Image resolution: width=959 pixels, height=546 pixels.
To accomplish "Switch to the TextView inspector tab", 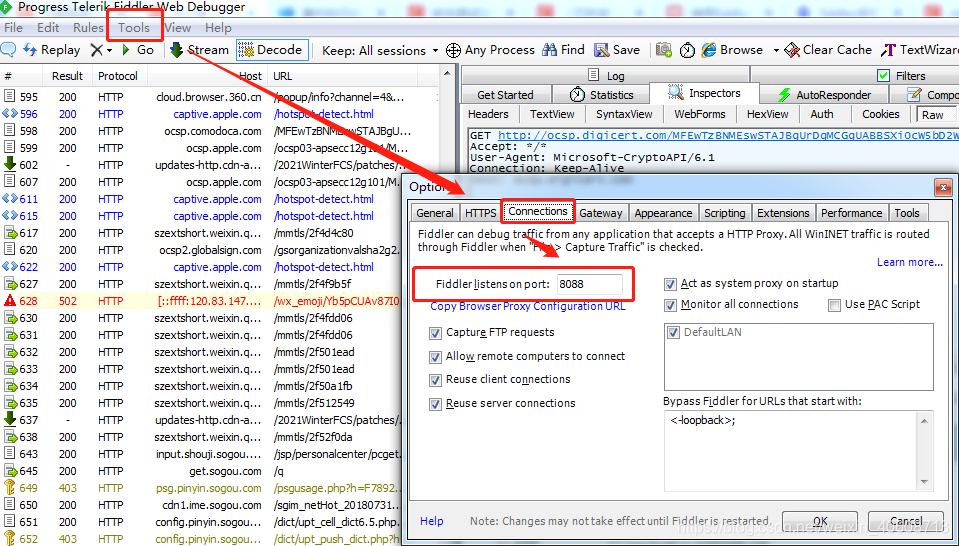I will 552,114.
